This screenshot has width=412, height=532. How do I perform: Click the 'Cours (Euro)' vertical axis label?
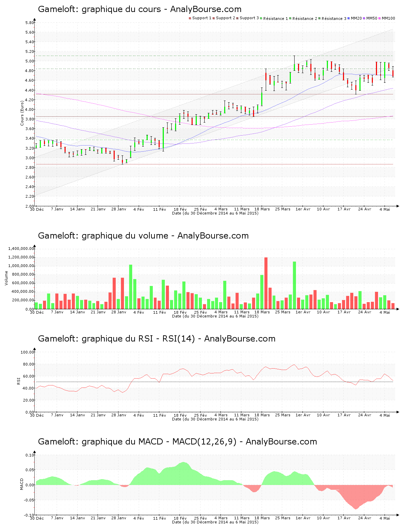pos(22,113)
